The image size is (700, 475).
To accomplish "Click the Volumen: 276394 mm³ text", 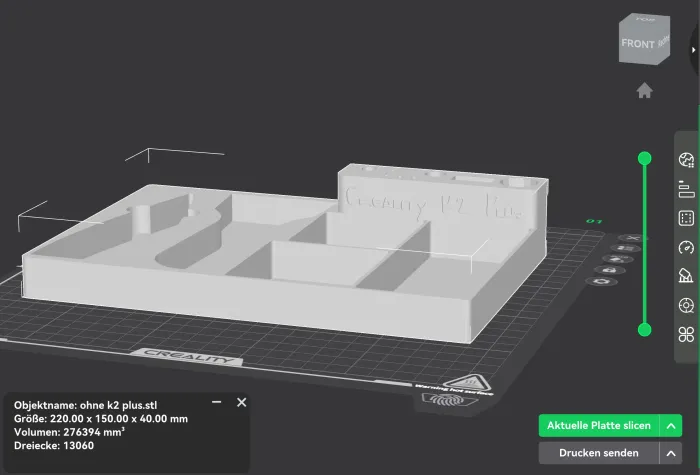I will 69,432.
